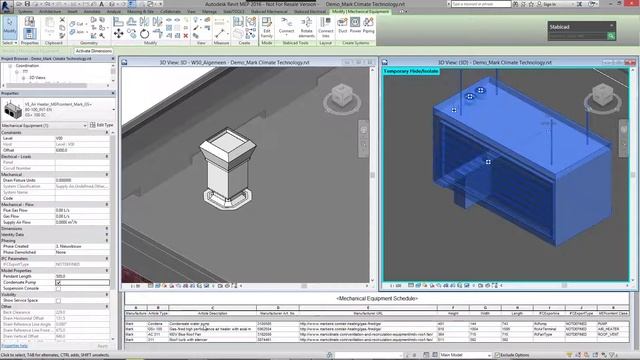Click Activate Dimensions button

point(93,51)
